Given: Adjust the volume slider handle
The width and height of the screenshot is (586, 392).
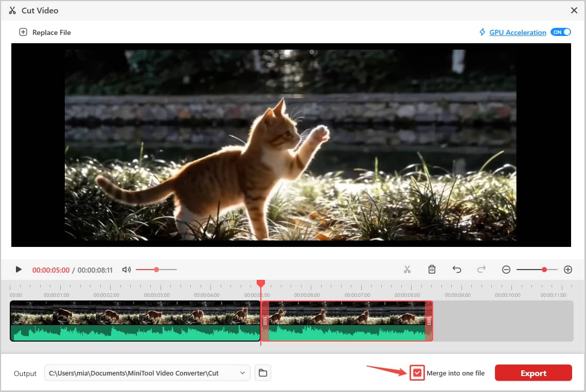Looking at the screenshot, I should click(156, 270).
